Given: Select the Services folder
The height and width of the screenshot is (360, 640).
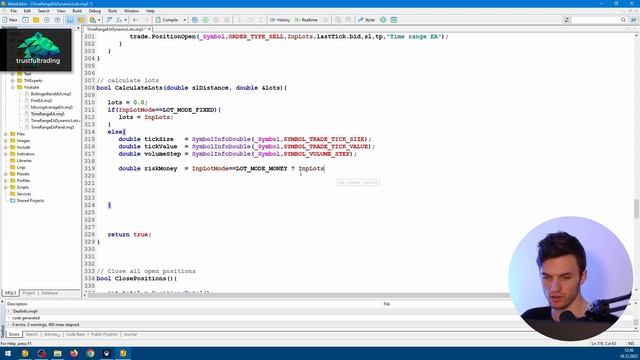Looking at the screenshot, I should click(24, 194).
